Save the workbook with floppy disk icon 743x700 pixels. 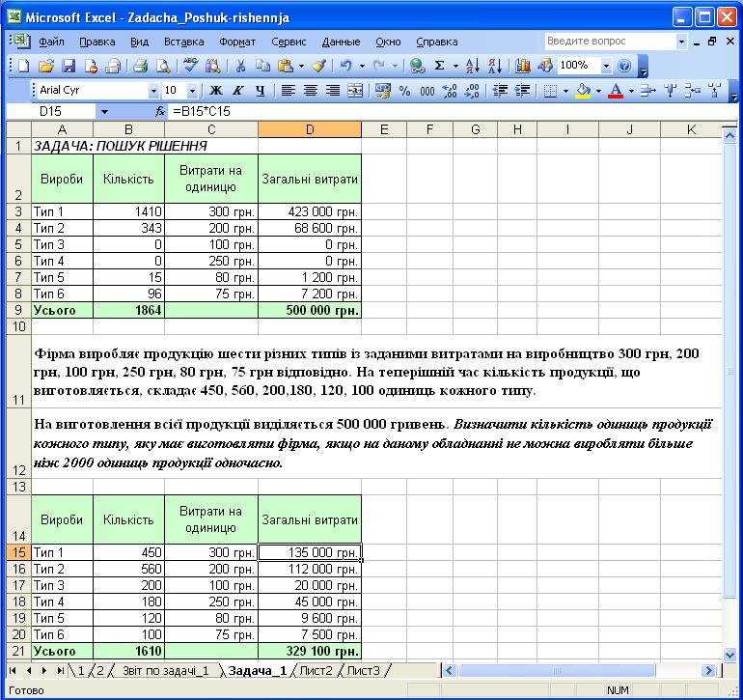click(69, 66)
